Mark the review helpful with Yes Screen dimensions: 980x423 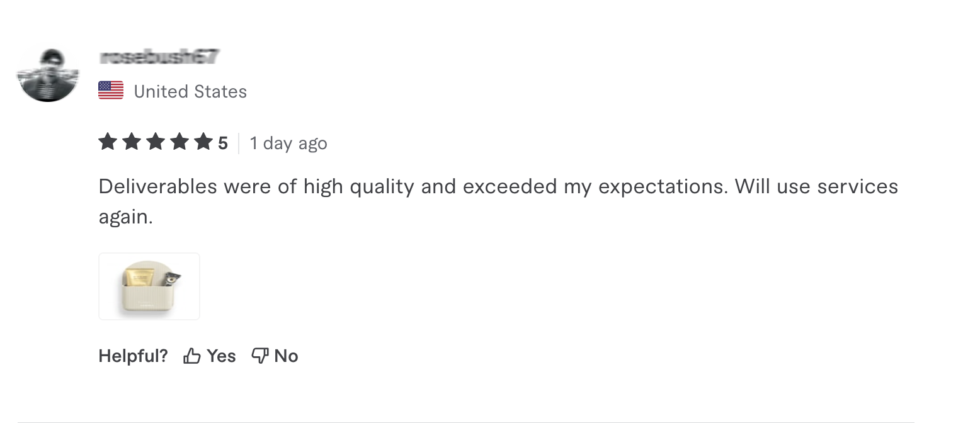[x=220, y=356]
